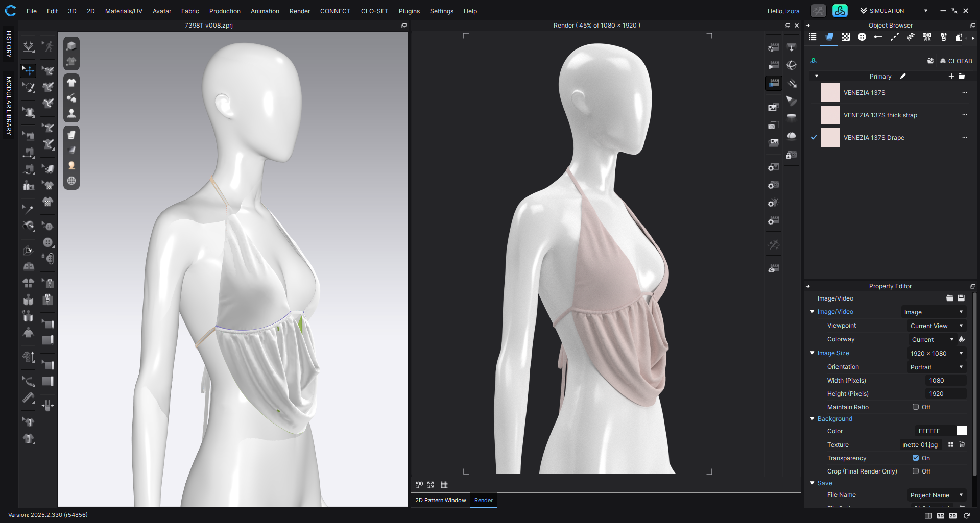Click the Final Render play clapperboard icon
Viewport: 980px width, 523px height.
(774, 65)
